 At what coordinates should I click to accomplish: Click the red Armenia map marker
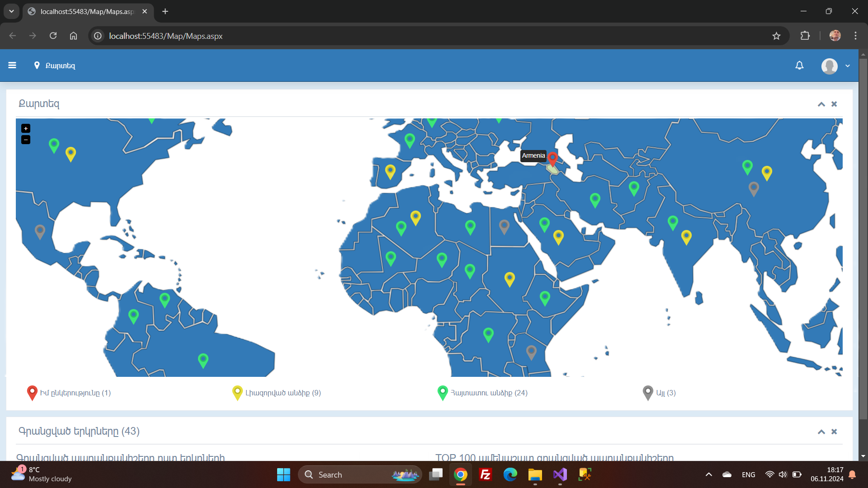[x=552, y=158]
